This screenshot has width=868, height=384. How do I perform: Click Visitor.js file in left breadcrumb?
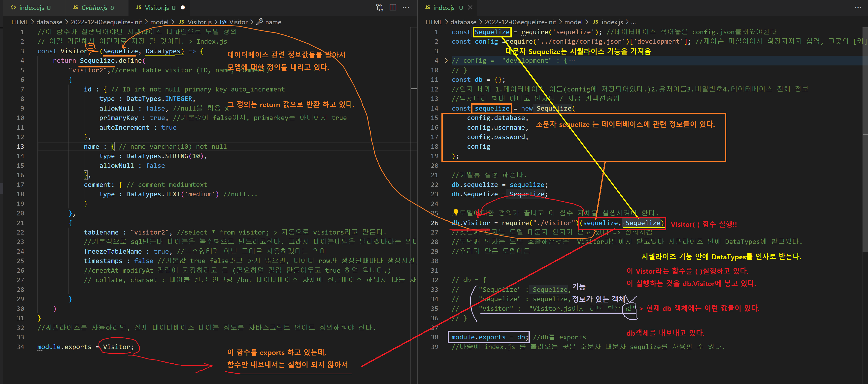(200, 22)
